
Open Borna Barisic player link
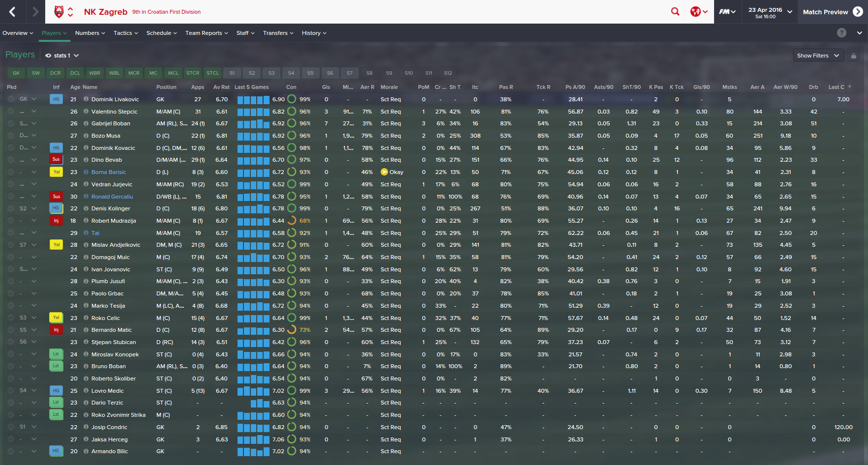[x=109, y=172]
